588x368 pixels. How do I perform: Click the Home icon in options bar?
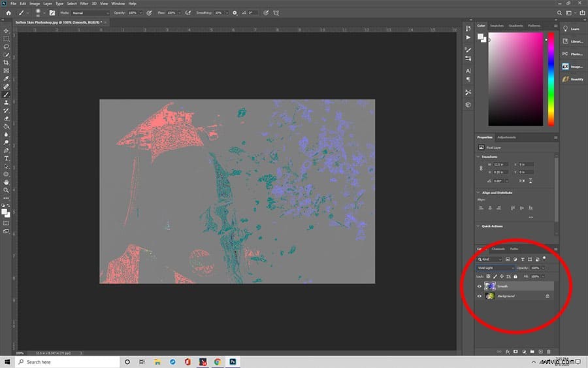8,13
